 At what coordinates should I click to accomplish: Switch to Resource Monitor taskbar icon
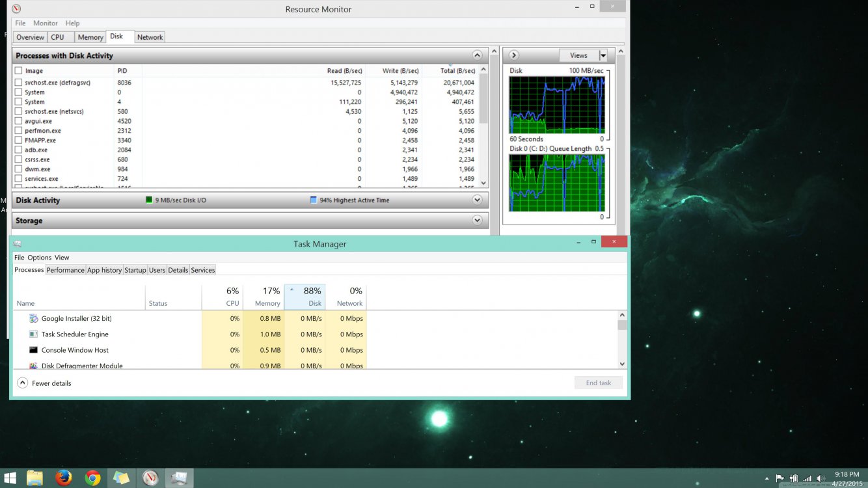[x=151, y=478]
